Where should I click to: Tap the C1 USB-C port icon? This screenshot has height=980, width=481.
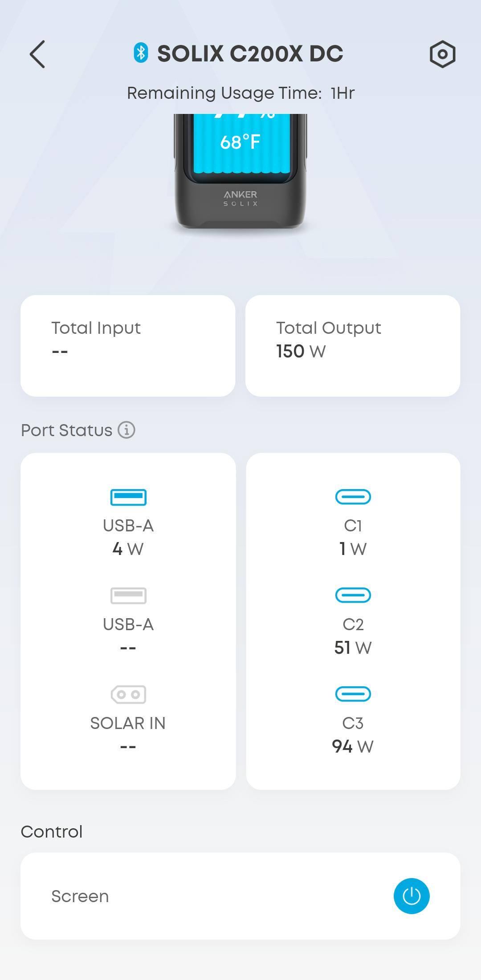click(x=353, y=497)
